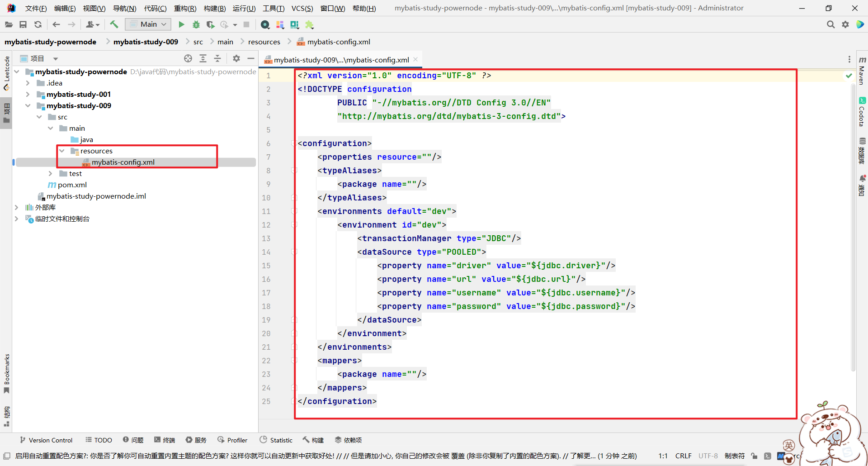Collapse the resources folder
Image resolution: width=868 pixels, height=466 pixels.
click(x=62, y=151)
